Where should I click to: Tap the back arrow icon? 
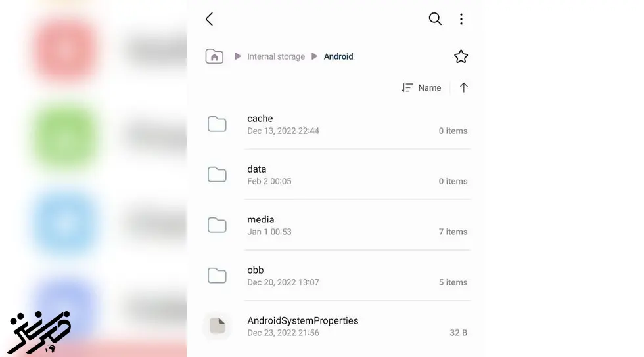click(x=210, y=19)
